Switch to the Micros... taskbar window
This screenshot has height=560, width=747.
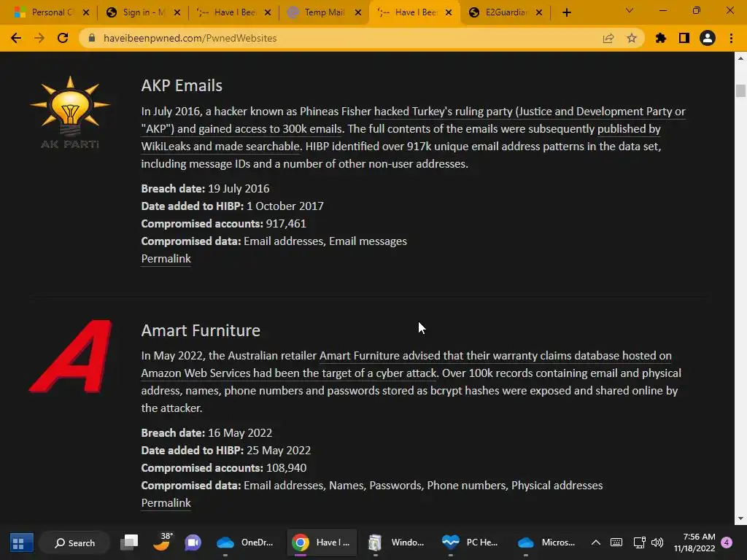point(546,542)
